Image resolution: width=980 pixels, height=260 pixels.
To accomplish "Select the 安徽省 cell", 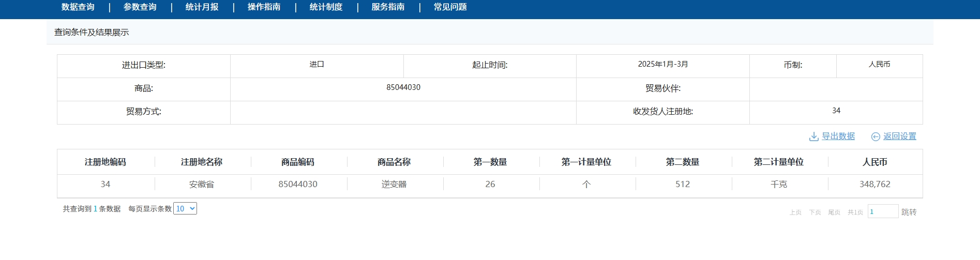I will [x=202, y=184].
